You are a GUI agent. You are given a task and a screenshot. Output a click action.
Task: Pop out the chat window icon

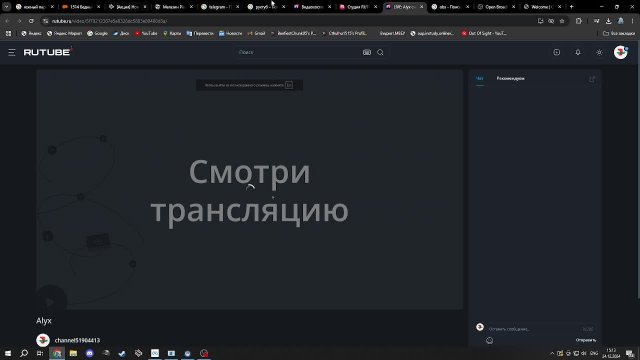(592, 79)
